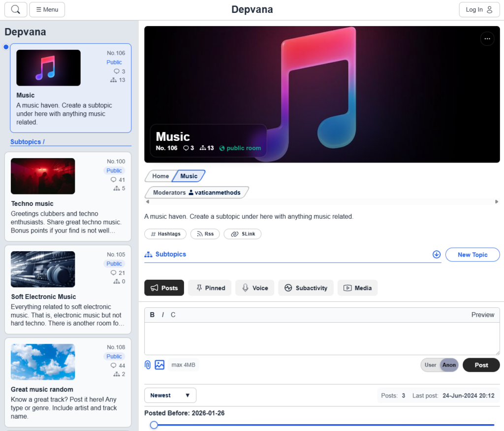Expand the Subtopics section arrow

pyautogui.click(x=436, y=255)
